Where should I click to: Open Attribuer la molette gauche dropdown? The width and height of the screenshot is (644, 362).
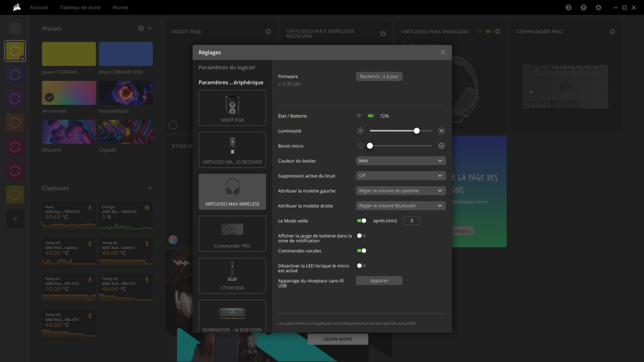click(x=401, y=191)
